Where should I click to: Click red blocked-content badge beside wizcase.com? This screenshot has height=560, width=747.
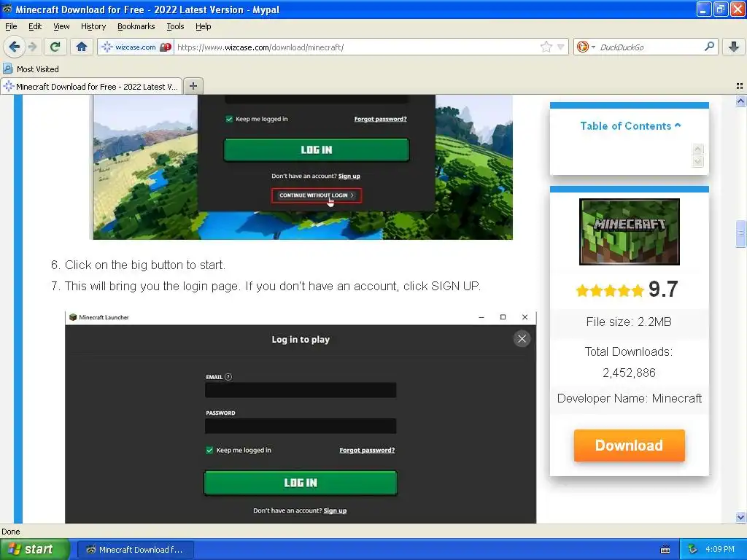click(x=166, y=47)
